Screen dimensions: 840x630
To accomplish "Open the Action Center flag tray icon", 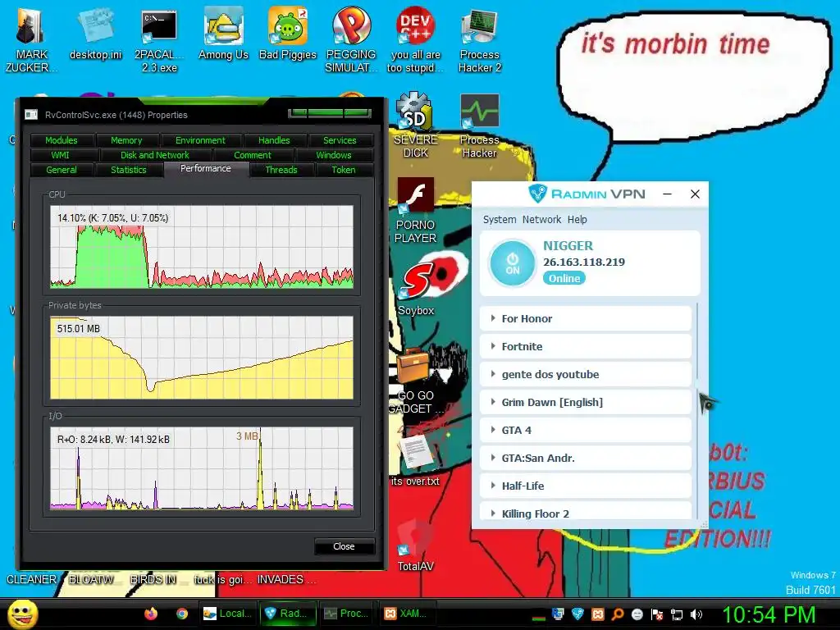I will click(x=657, y=614).
